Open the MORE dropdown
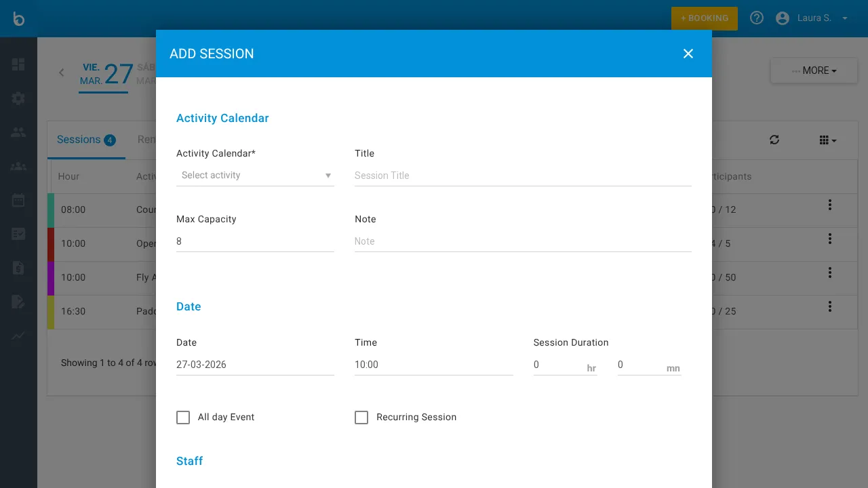 (813, 70)
